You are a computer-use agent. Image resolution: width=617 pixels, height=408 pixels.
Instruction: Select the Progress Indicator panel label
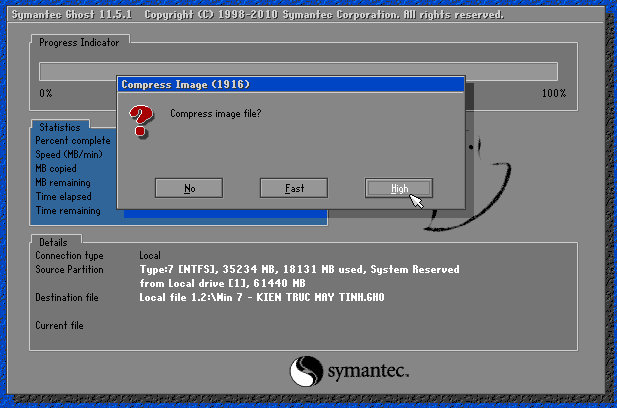point(79,42)
